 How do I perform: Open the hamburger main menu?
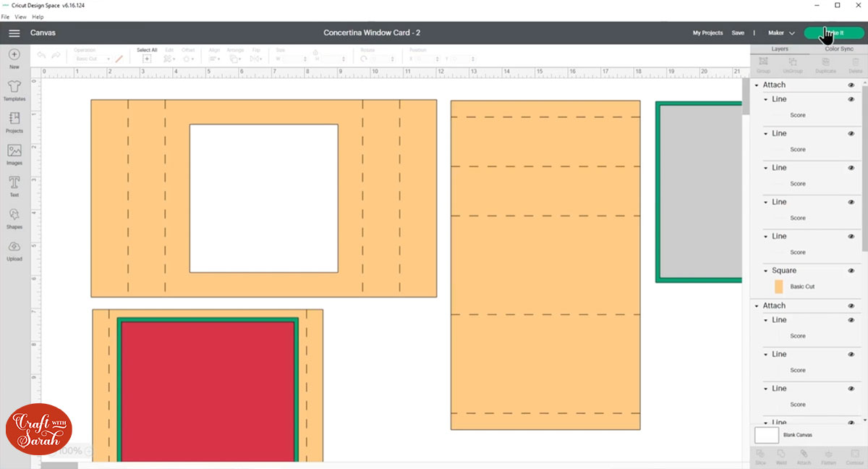[x=14, y=33]
